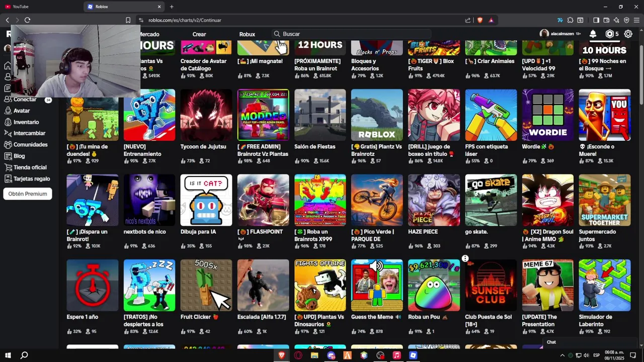This screenshot has width=644, height=362.
Task: Click the ESP language indicator
Action: coord(596,355)
